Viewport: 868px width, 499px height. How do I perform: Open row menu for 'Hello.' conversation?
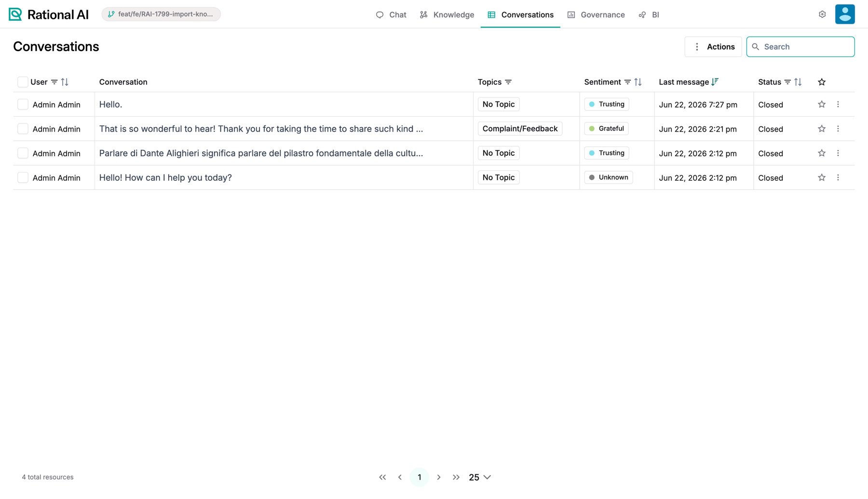(838, 104)
